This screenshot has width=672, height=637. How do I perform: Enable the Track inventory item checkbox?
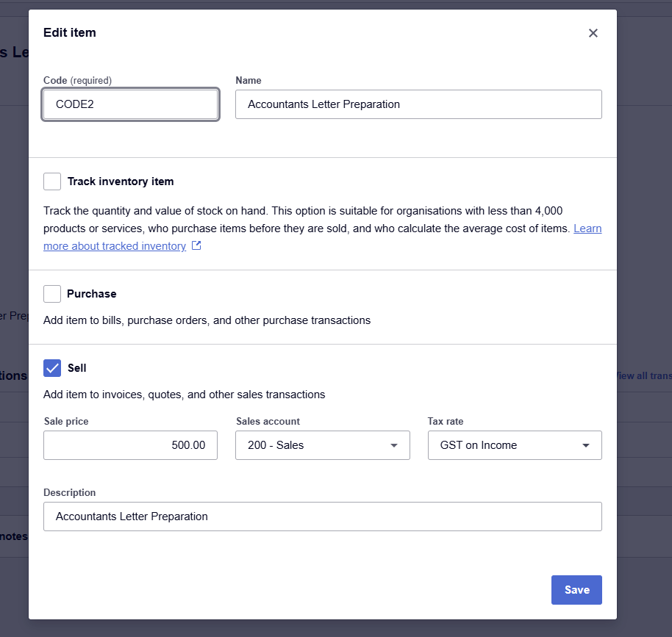tap(52, 181)
